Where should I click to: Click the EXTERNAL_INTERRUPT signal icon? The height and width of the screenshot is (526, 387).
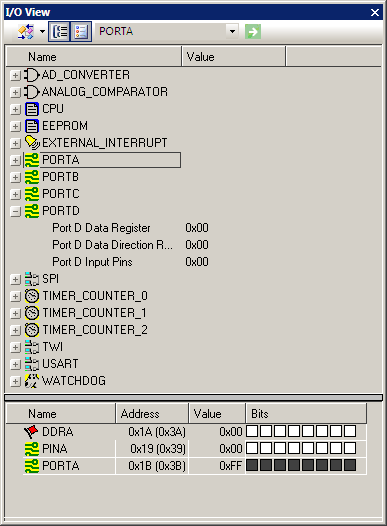[x=32, y=143]
